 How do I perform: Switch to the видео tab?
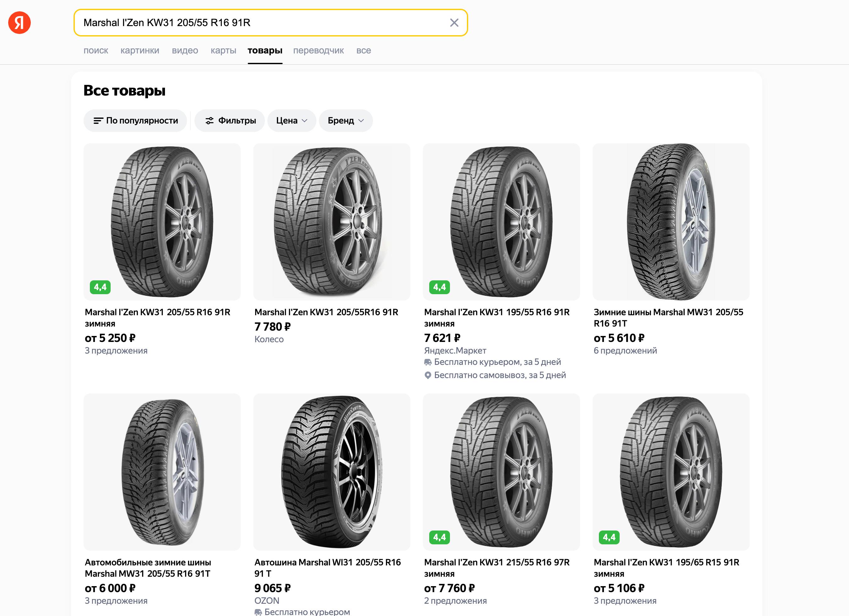tap(185, 50)
